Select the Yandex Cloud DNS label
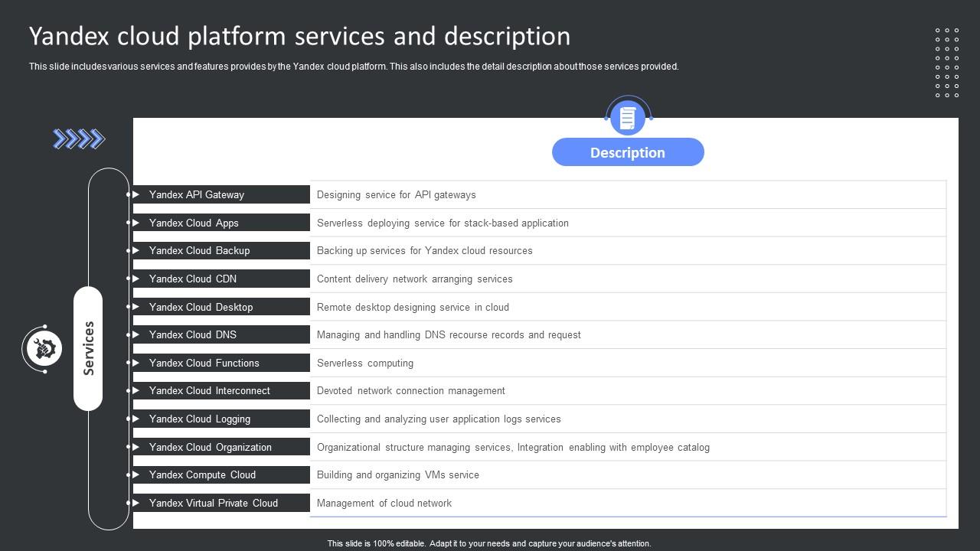 coord(193,334)
